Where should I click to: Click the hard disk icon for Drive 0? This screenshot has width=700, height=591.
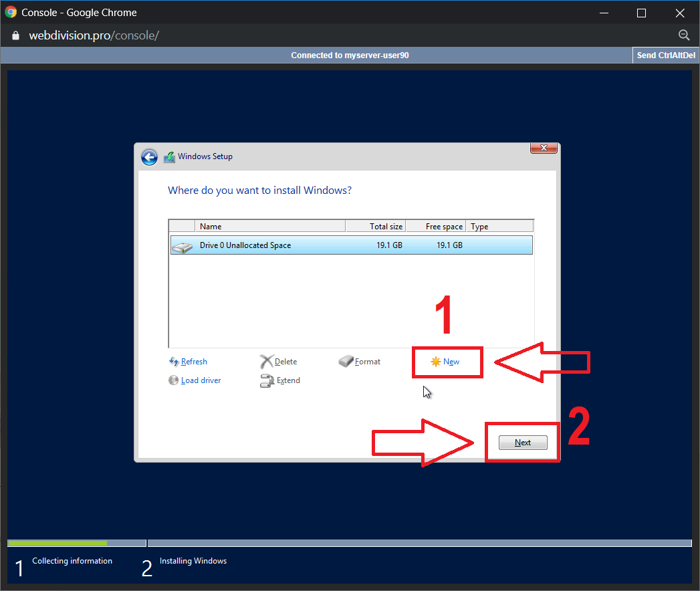pos(181,247)
